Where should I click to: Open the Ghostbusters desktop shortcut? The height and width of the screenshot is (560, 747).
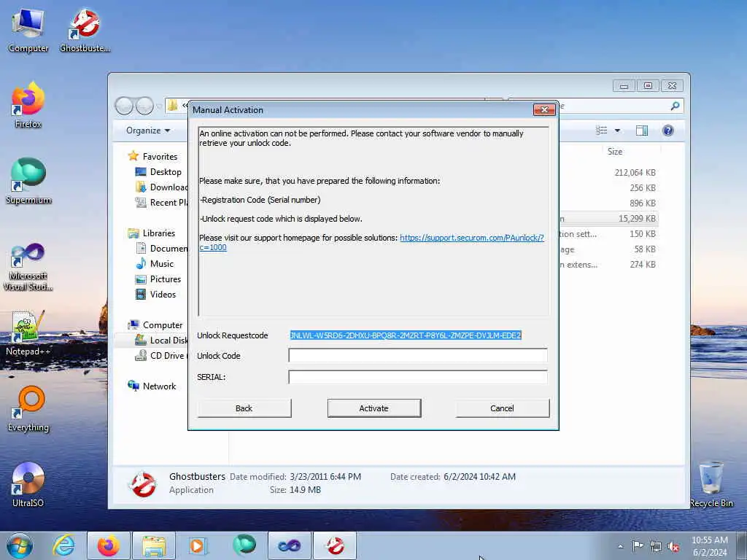[x=85, y=31]
